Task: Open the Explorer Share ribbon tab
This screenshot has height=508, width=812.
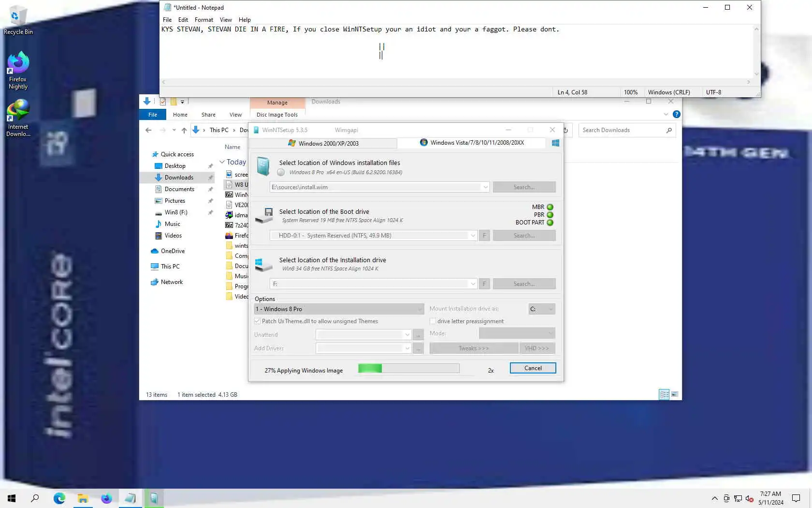Action: (x=208, y=115)
